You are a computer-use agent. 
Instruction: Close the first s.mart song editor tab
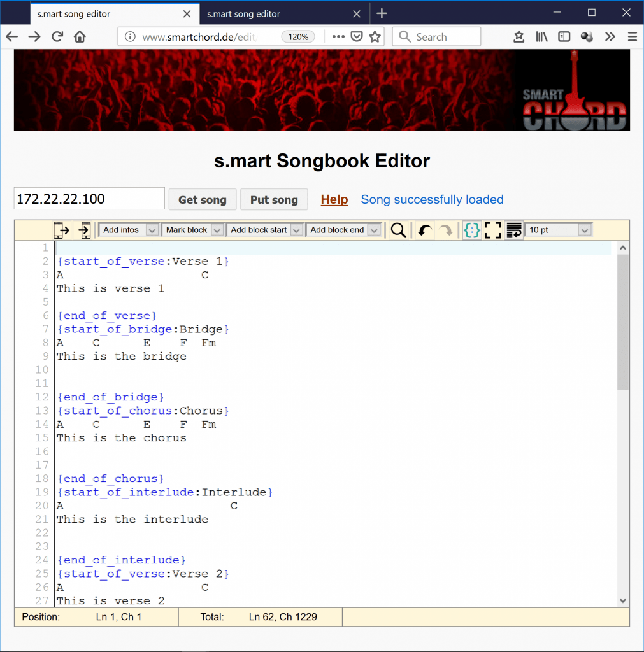[187, 14]
